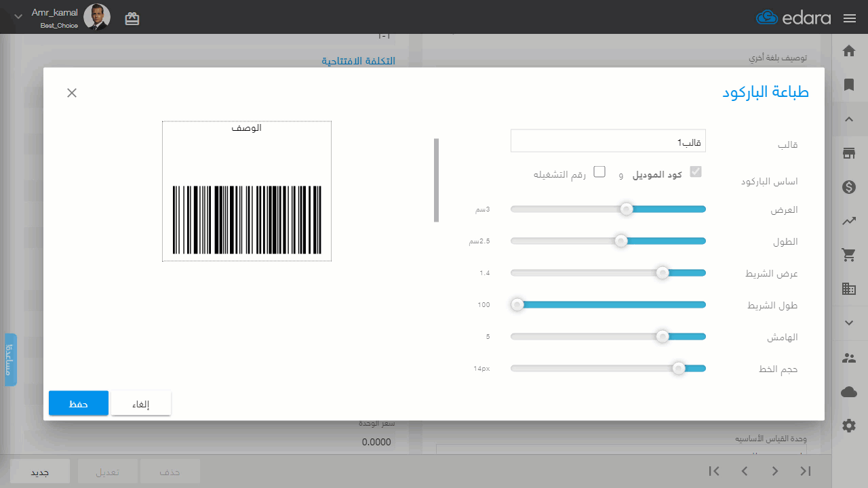Click the جديد new button
This screenshot has width=868, height=488.
[x=40, y=471]
